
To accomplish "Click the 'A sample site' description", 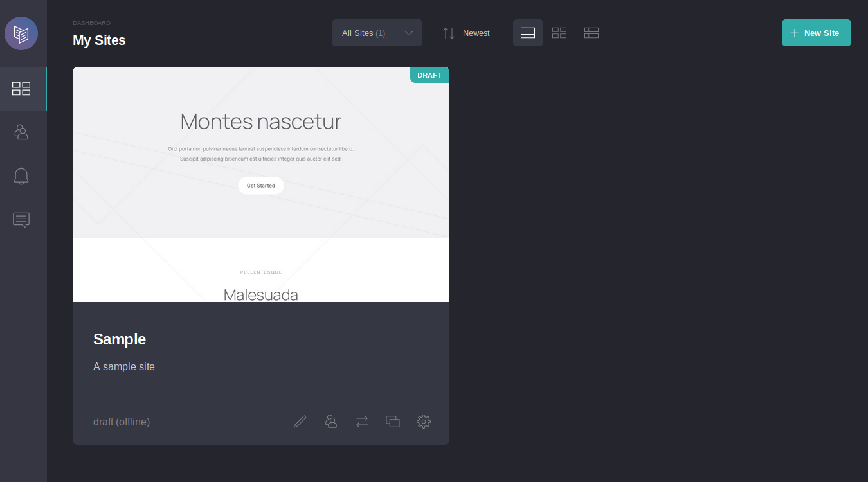I will tap(124, 366).
